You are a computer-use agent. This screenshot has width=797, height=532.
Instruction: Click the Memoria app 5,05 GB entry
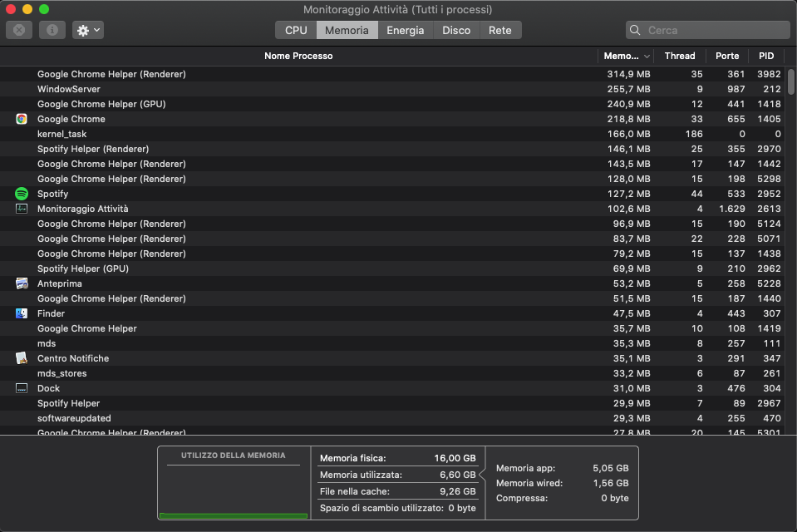coord(562,468)
